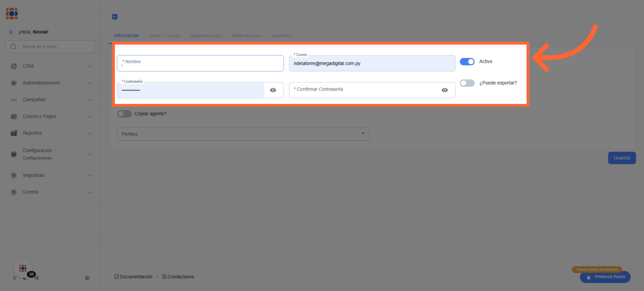Disable the Activo toggle
This screenshot has height=291, width=644.
pos(467,62)
